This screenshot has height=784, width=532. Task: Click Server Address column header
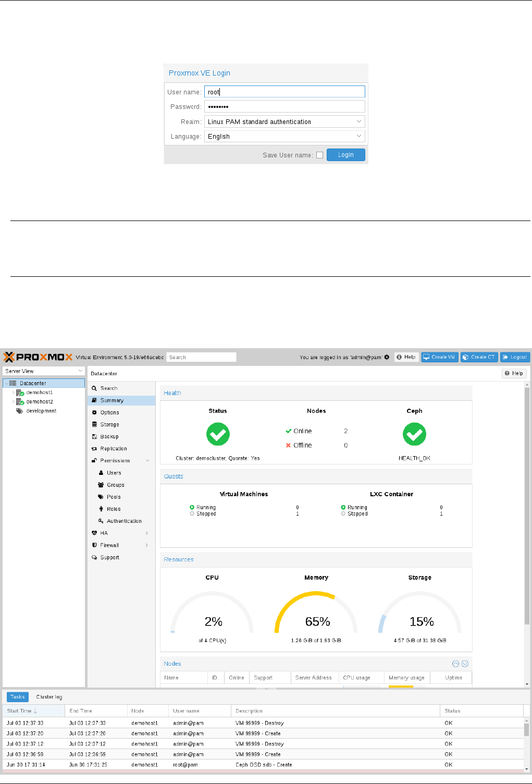point(315,678)
